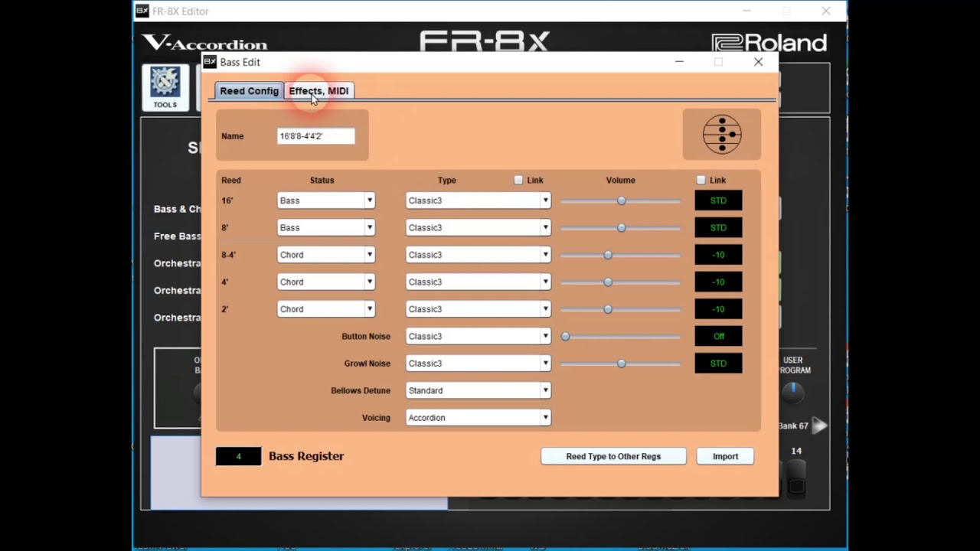The height and width of the screenshot is (551, 980).
Task: Open the Growl Noise type dropdown
Action: point(478,364)
